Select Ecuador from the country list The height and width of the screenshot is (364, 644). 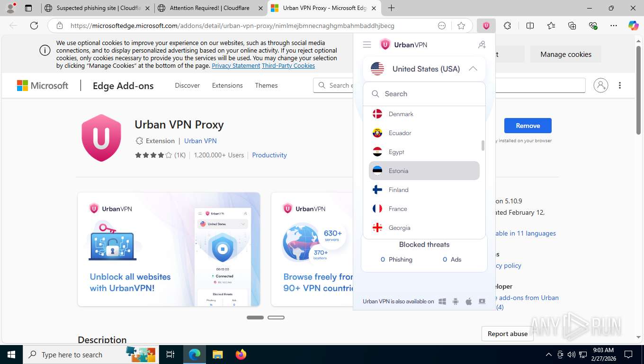(424, 133)
